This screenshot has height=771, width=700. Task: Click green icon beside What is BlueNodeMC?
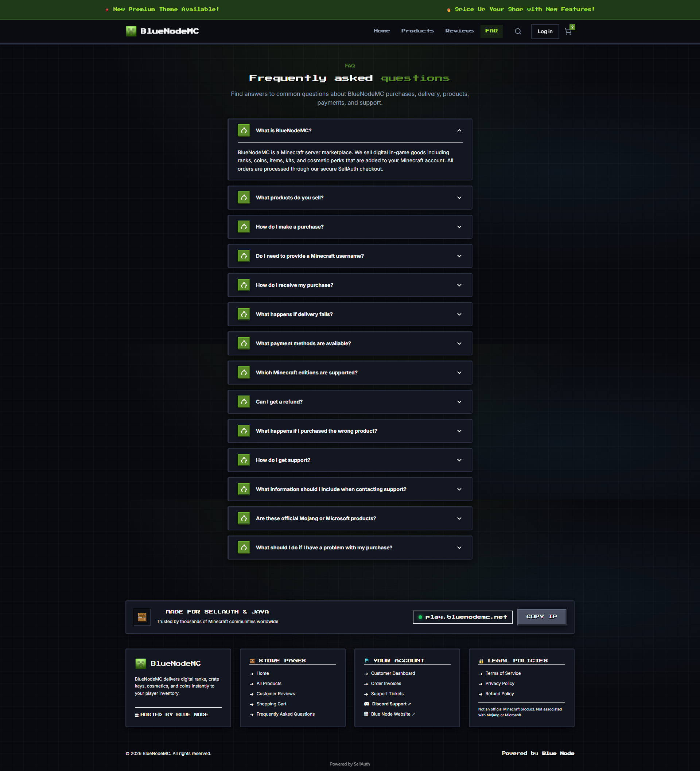tap(244, 131)
